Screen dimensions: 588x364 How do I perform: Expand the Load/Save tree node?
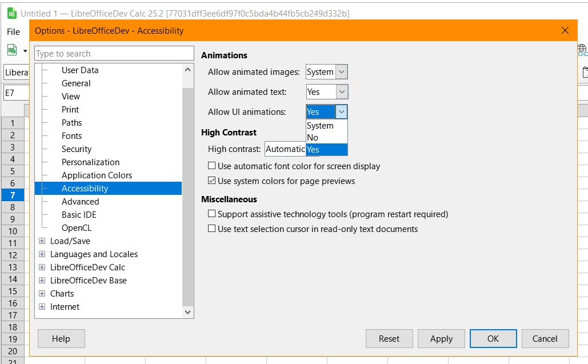click(x=42, y=241)
